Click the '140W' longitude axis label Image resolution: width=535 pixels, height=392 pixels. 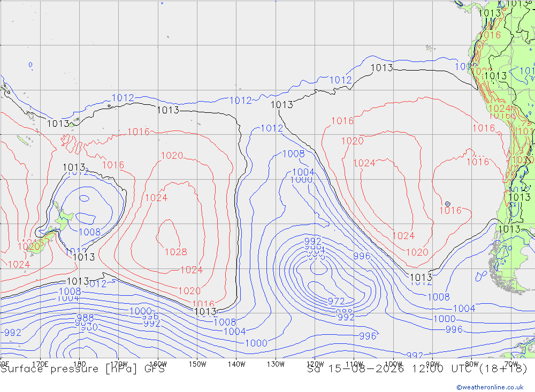[236, 364]
